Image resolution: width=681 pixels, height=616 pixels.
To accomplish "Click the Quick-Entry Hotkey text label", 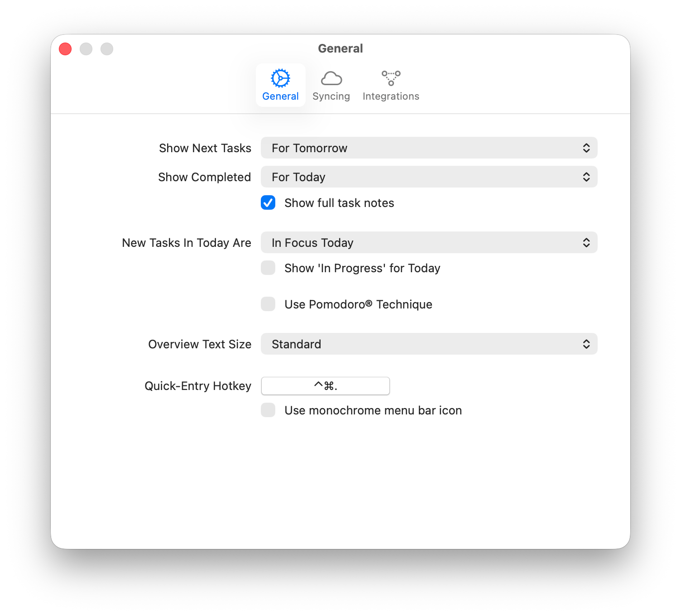I will (197, 386).
